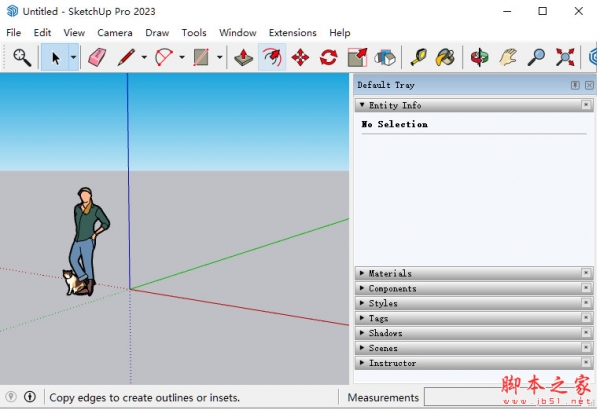Close the Default Tray
Screen dimensions: 600x410
click(x=589, y=85)
